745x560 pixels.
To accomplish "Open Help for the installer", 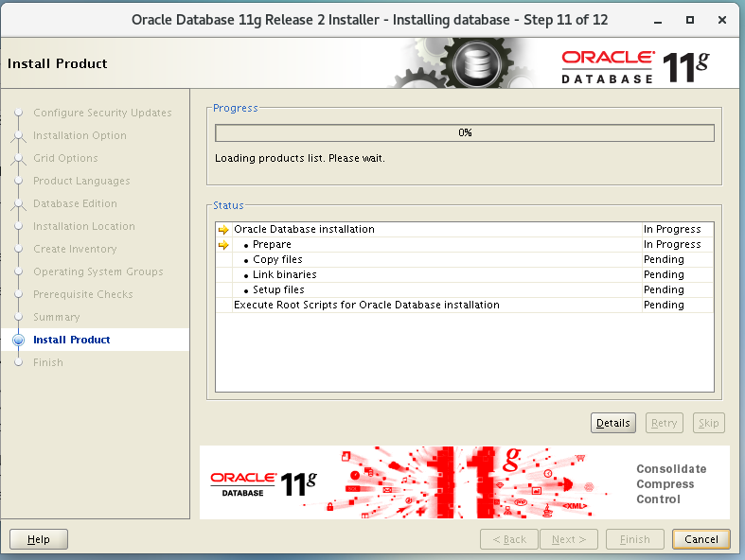I will tap(39, 539).
